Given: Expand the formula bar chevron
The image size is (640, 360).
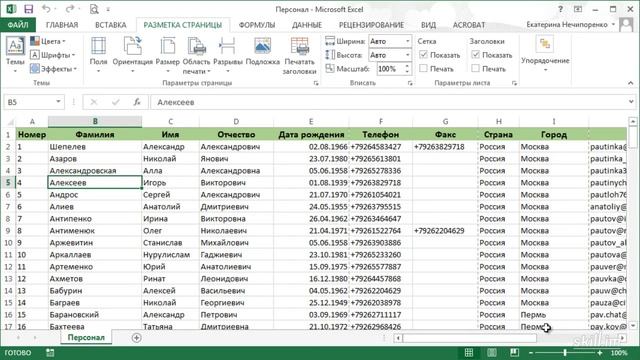Looking at the screenshot, I should click(x=631, y=102).
